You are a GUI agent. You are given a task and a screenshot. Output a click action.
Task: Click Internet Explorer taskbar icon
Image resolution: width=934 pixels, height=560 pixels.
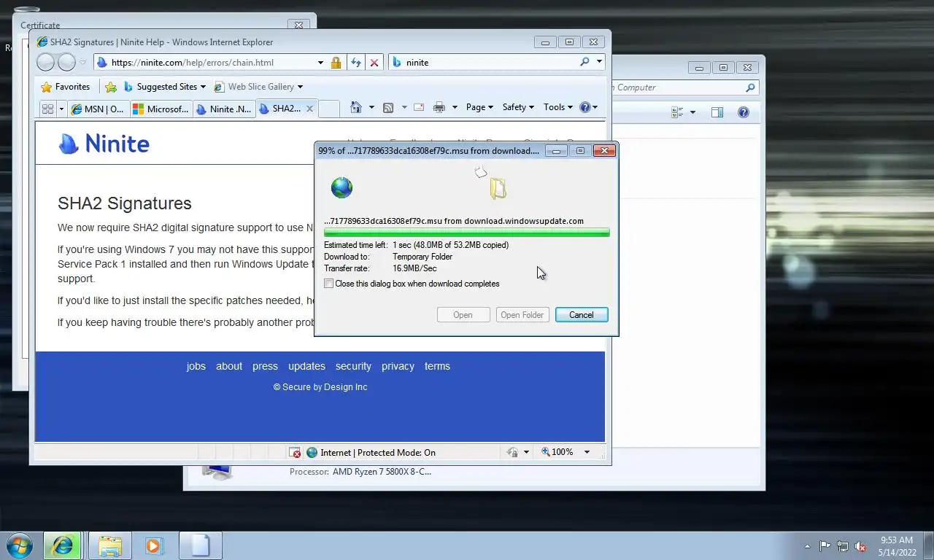pyautogui.click(x=62, y=545)
